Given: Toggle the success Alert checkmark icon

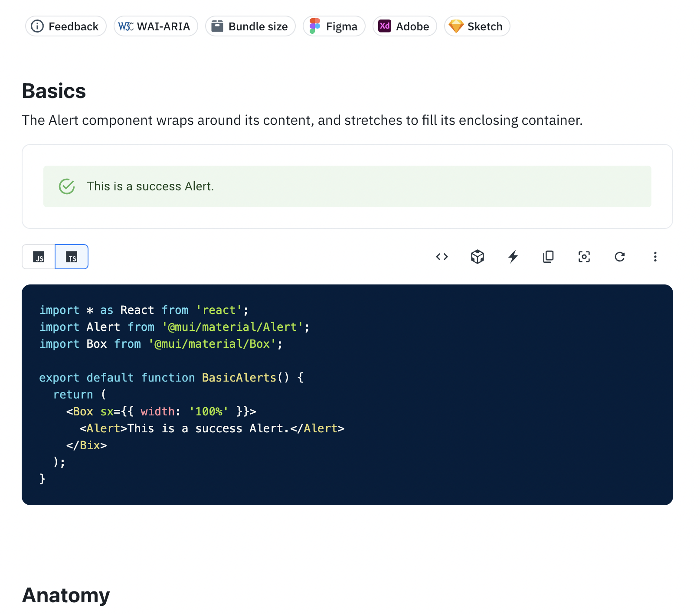Looking at the screenshot, I should (x=66, y=186).
